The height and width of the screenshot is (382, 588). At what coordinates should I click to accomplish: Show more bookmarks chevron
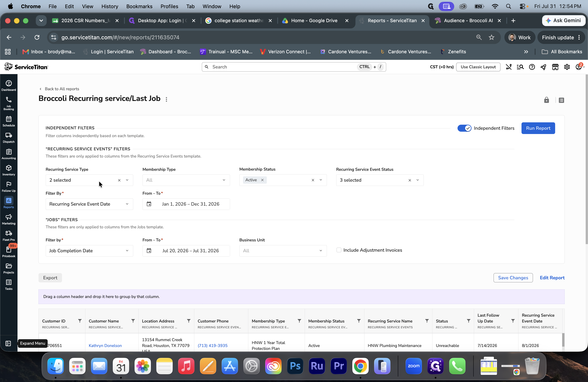[526, 52]
